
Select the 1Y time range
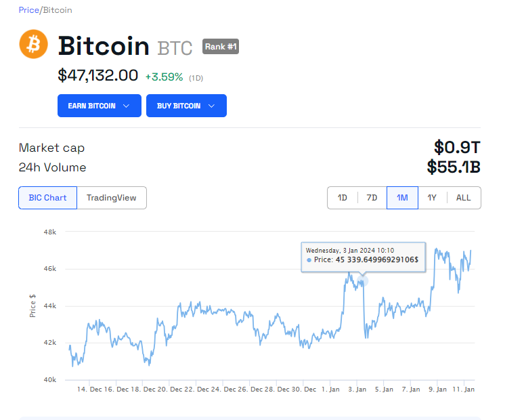[432, 198]
